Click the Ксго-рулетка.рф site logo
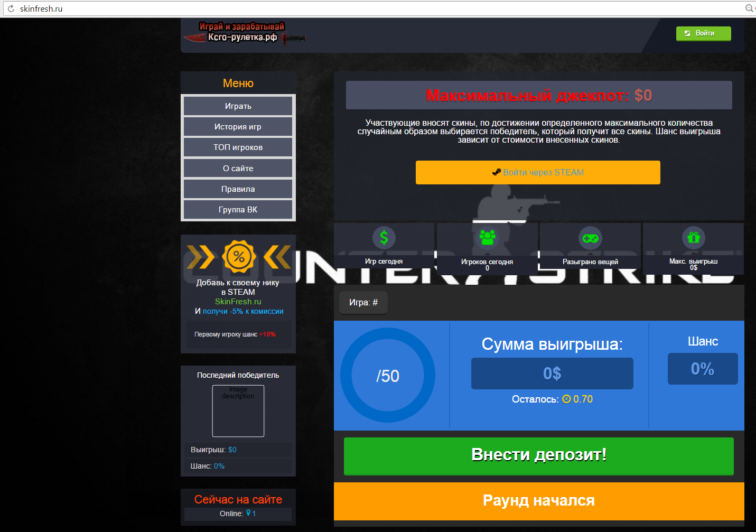Screen dimensions: 756x532 (244, 33)
